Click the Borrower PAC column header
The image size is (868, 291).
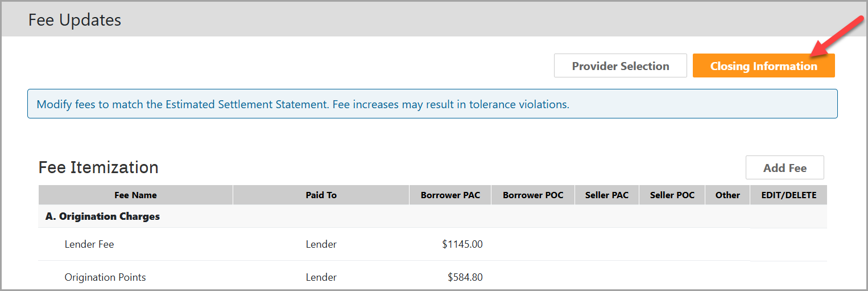450,195
